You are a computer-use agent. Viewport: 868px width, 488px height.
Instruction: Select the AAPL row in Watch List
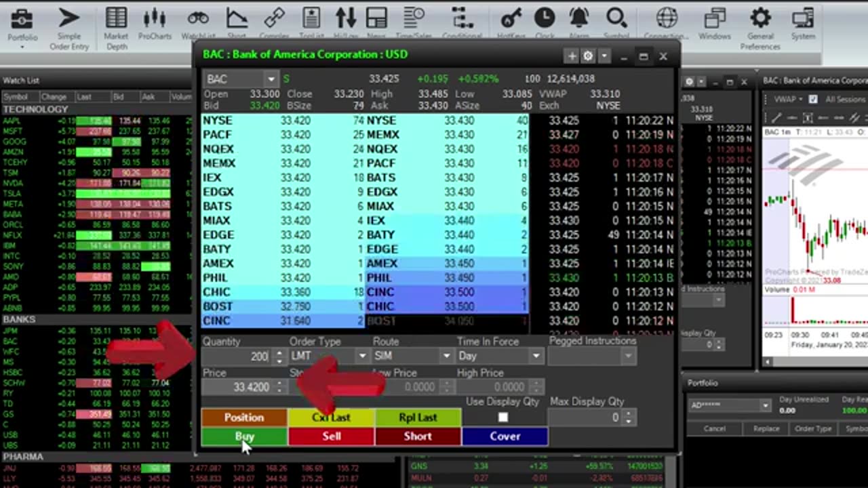click(x=96, y=121)
